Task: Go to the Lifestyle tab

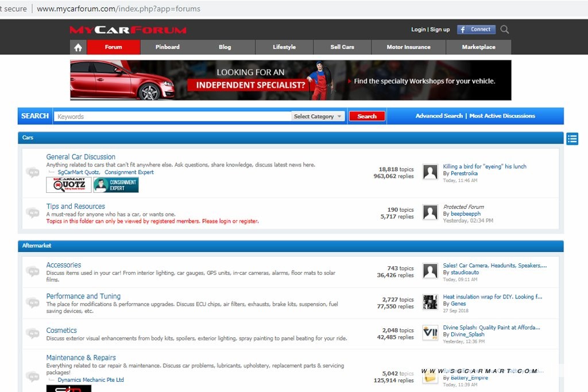Action: point(284,47)
